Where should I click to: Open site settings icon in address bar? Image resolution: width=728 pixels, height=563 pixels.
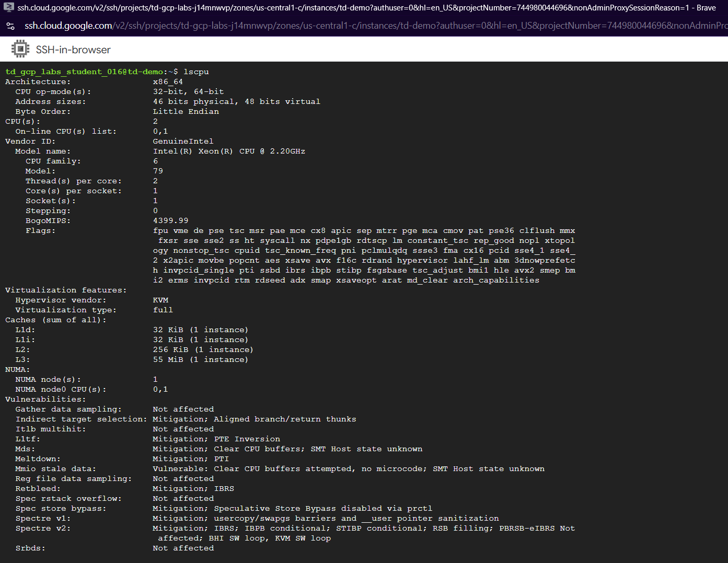point(10,26)
